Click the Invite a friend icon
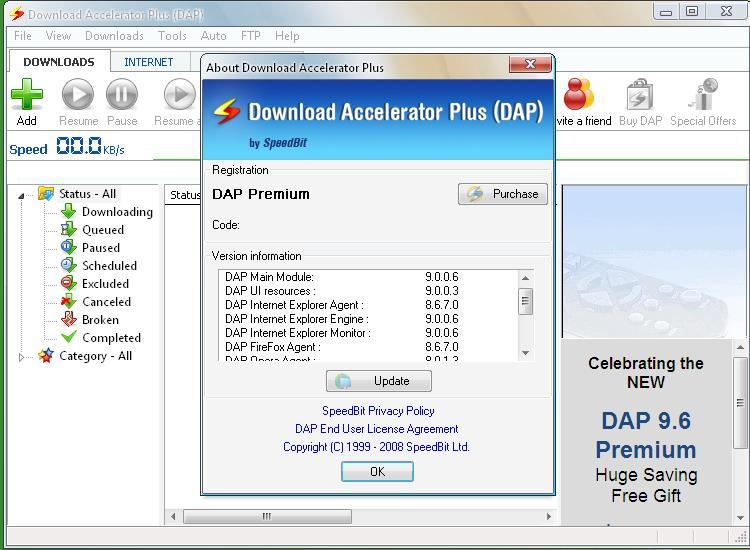Viewport: 750px width, 550px height. pos(578,94)
